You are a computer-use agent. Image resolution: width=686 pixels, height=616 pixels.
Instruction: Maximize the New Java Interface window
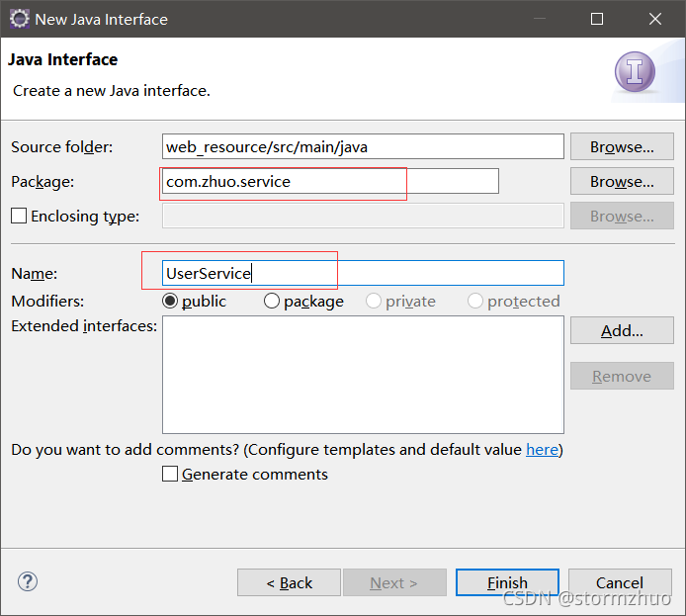(597, 19)
